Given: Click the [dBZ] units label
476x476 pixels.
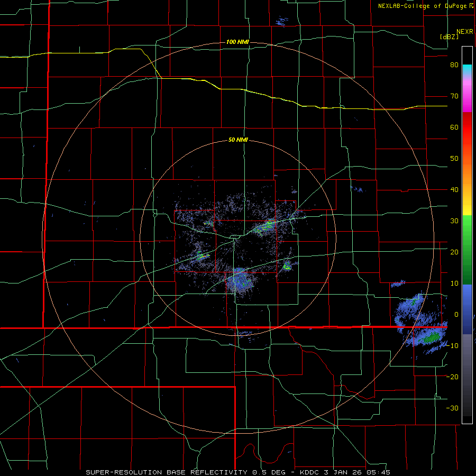Looking at the screenshot, I should 449,36.
